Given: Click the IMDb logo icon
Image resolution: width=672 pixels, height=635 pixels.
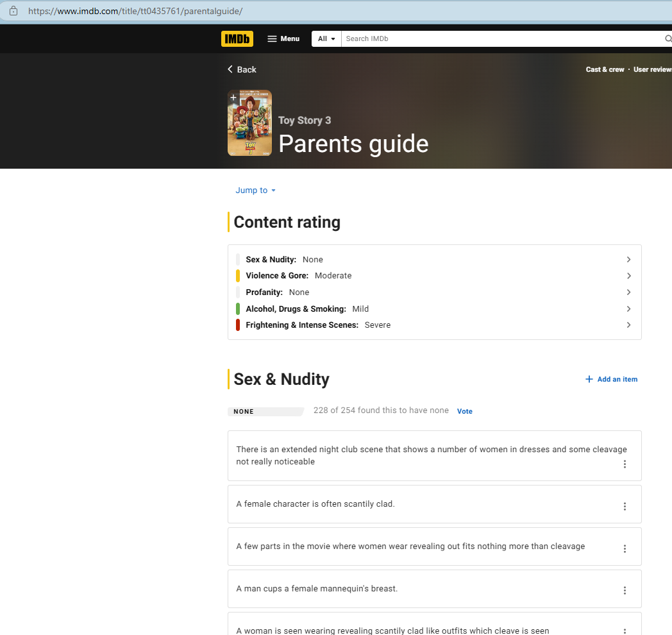Looking at the screenshot, I should pos(237,39).
